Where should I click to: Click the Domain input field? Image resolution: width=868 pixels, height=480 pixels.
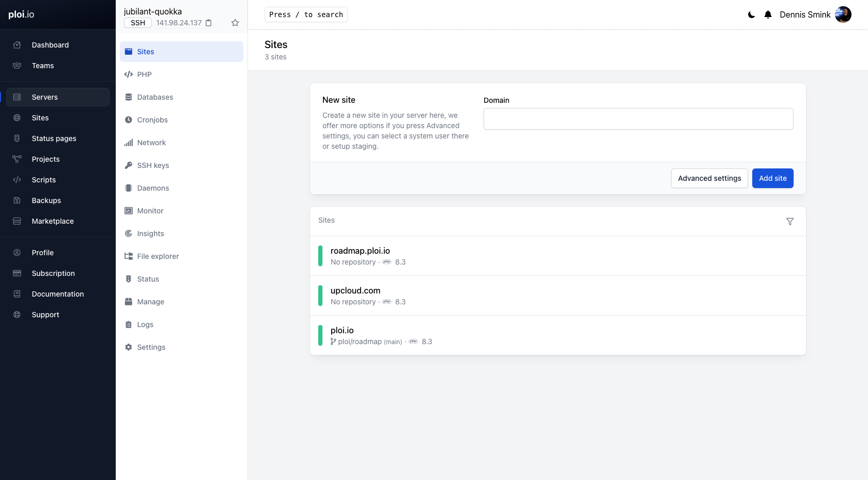click(x=638, y=119)
